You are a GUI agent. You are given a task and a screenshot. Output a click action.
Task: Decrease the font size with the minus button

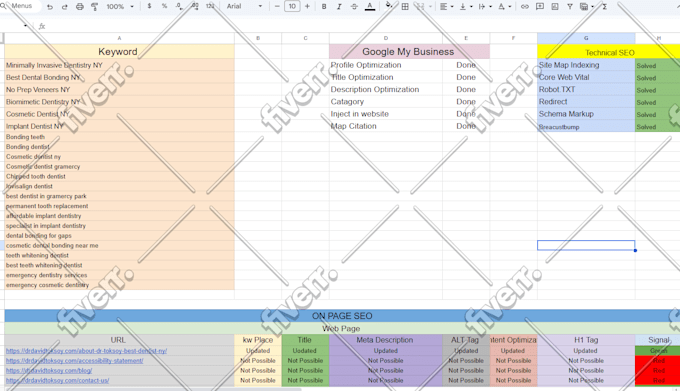[x=277, y=6]
